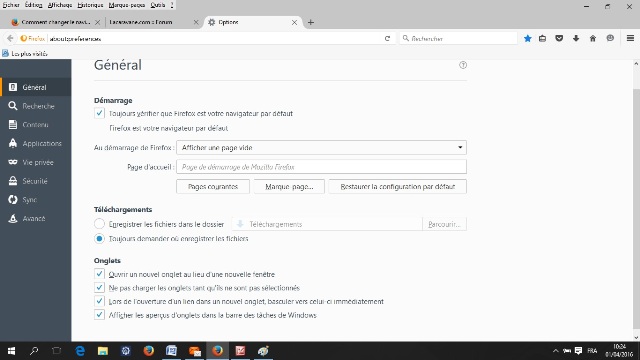Open the Recherche section in sidebar
This screenshot has width=640, height=360.
point(36,106)
